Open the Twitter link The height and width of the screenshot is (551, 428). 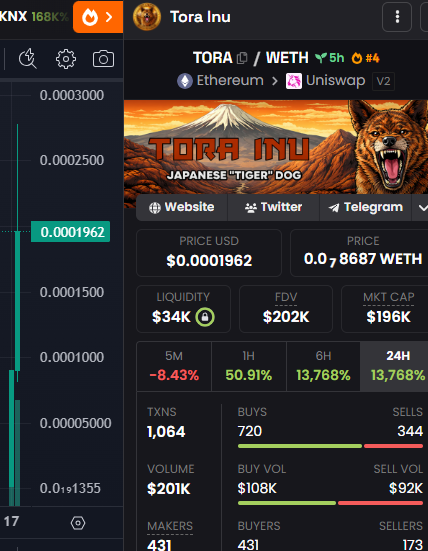(x=273, y=207)
